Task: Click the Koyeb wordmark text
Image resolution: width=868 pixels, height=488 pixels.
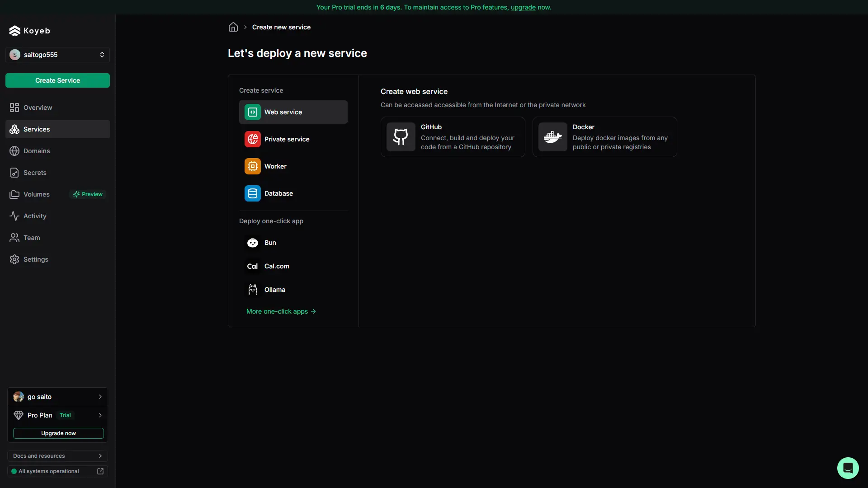Action: 37,31
